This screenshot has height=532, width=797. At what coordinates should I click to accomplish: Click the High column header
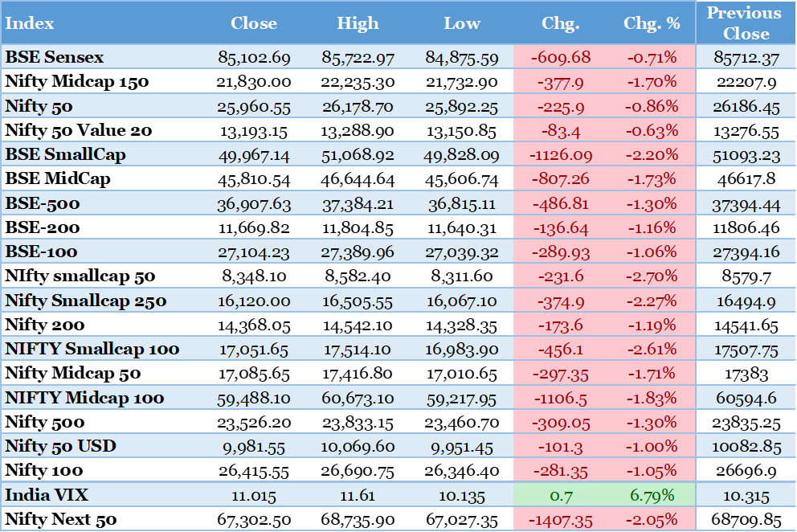pos(358,23)
